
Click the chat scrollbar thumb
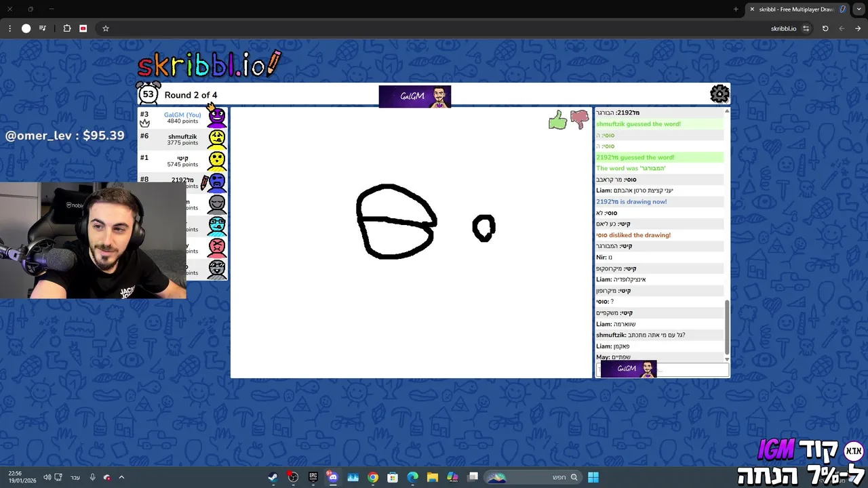[x=727, y=327]
